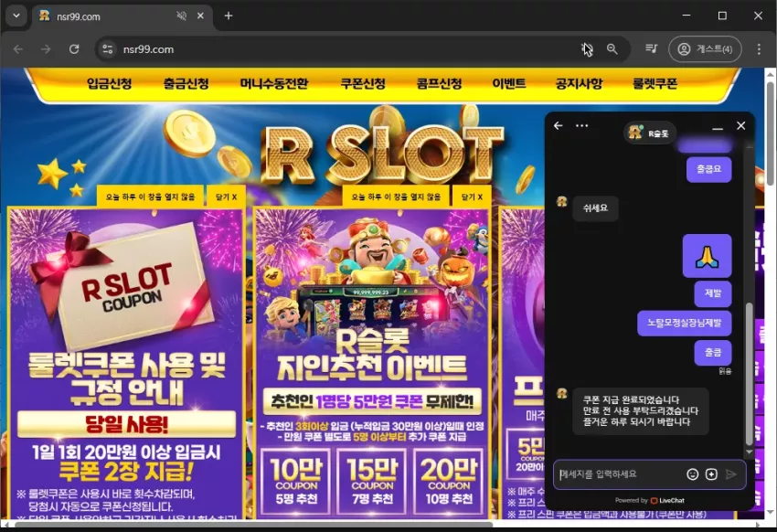Click the 쉬세요 agent message

click(x=595, y=208)
